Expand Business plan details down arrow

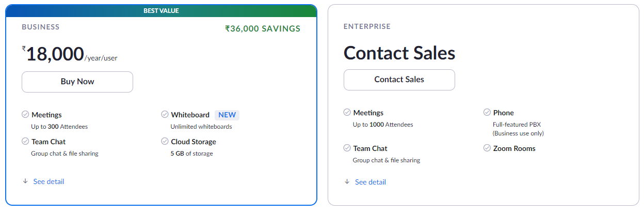pyautogui.click(x=25, y=181)
